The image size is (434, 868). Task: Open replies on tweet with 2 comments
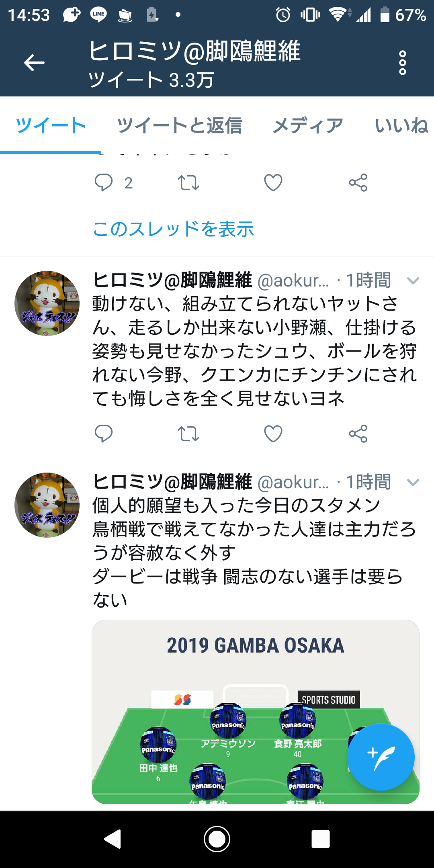tap(104, 183)
